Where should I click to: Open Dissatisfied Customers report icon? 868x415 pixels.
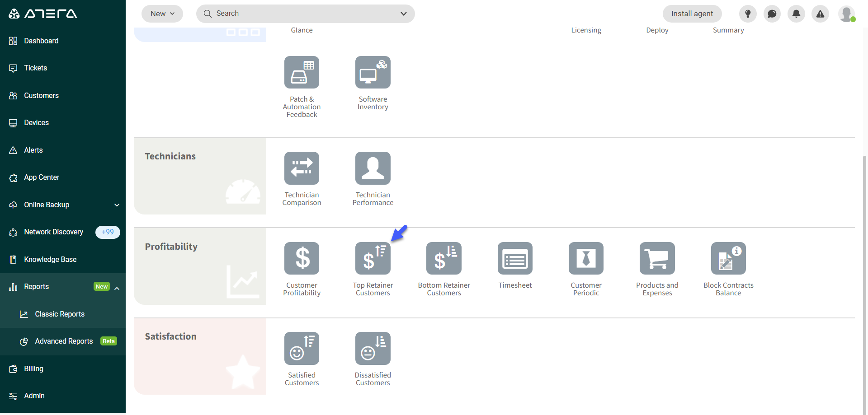click(373, 348)
